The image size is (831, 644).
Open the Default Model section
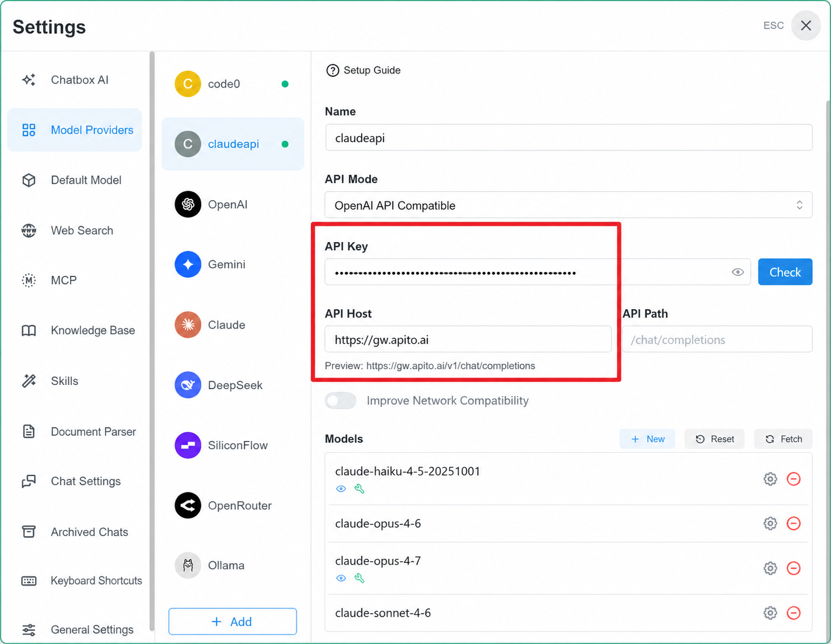click(x=75, y=180)
